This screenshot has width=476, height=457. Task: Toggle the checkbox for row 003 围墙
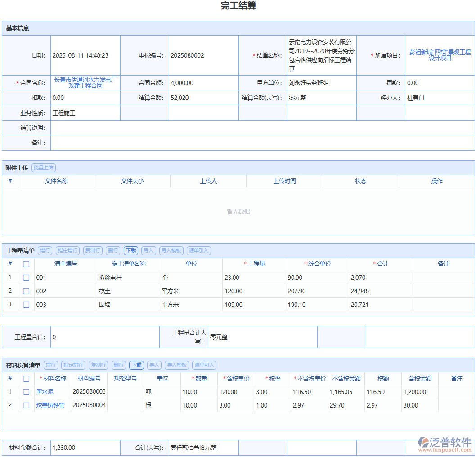pos(26,305)
